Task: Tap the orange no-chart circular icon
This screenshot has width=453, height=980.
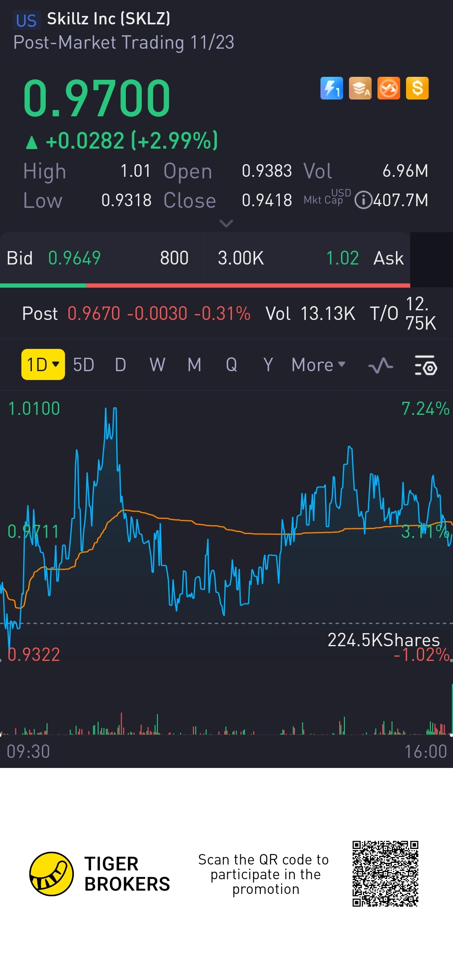Action: click(389, 88)
